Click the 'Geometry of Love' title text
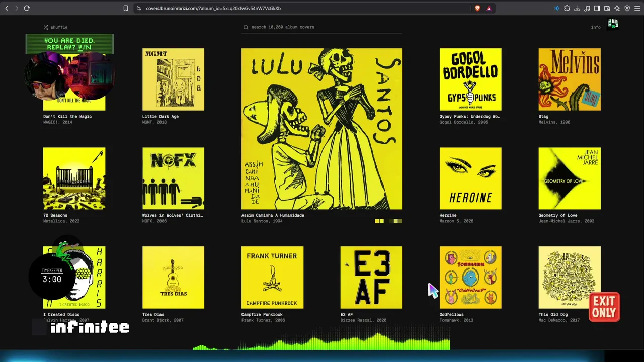Image resolution: width=644 pixels, height=362 pixels. point(558,215)
